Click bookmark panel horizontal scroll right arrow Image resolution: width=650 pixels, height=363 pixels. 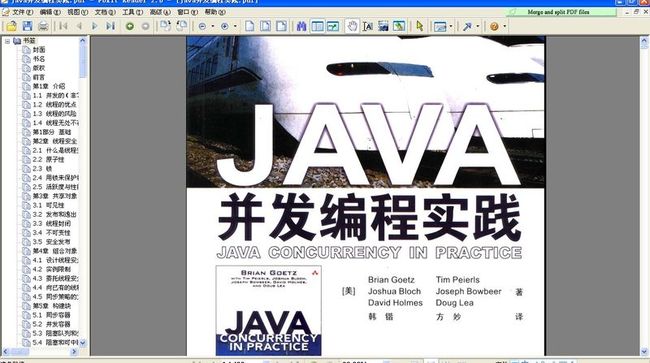[74, 351]
